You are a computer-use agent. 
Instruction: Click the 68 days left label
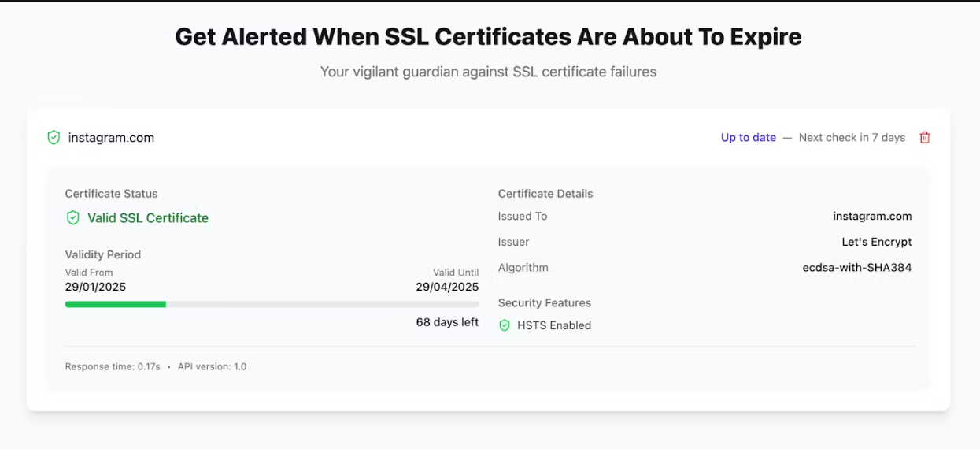447,322
